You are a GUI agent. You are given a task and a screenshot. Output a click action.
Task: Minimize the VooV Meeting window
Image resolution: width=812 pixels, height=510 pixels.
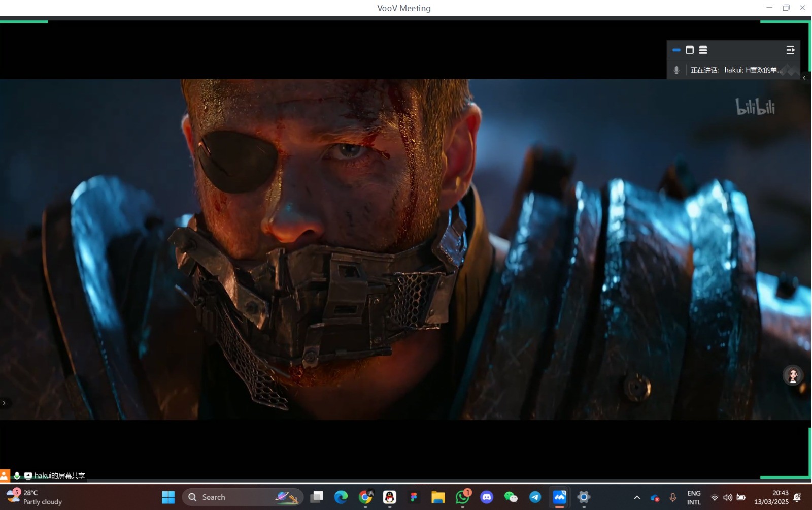tap(769, 8)
